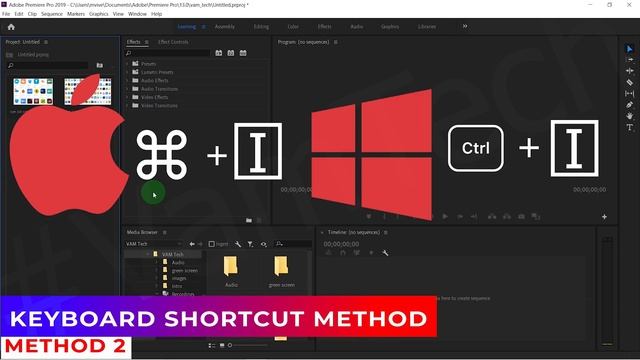
Task: Click Comparison View icon in Program Monitor
Action: pyautogui.click(x=536, y=216)
